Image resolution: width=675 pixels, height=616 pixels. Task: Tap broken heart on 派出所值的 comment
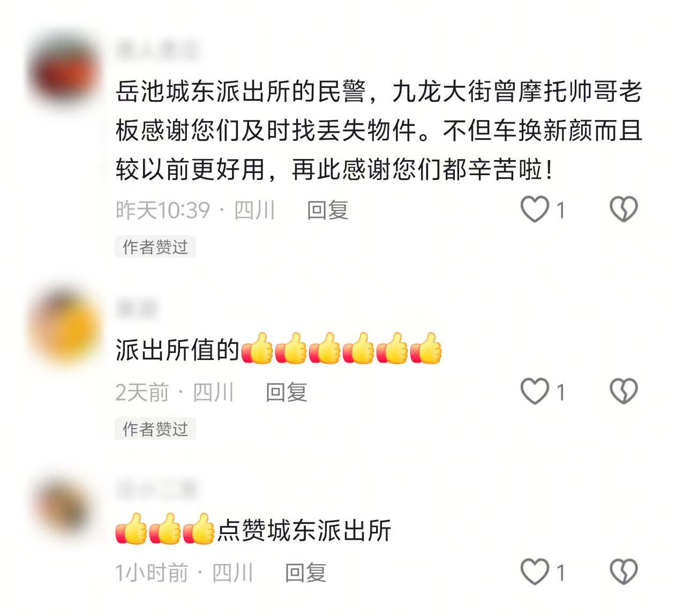click(624, 392)
